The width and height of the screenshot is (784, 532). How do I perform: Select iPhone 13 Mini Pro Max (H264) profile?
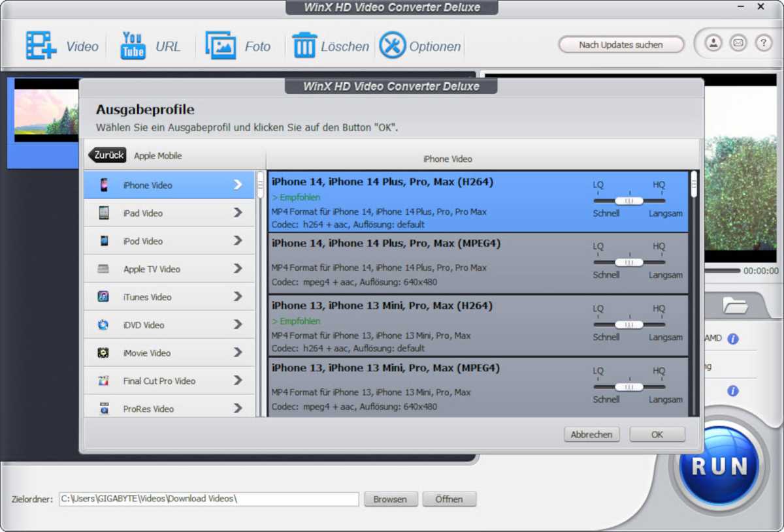click(x=478, y=325)
